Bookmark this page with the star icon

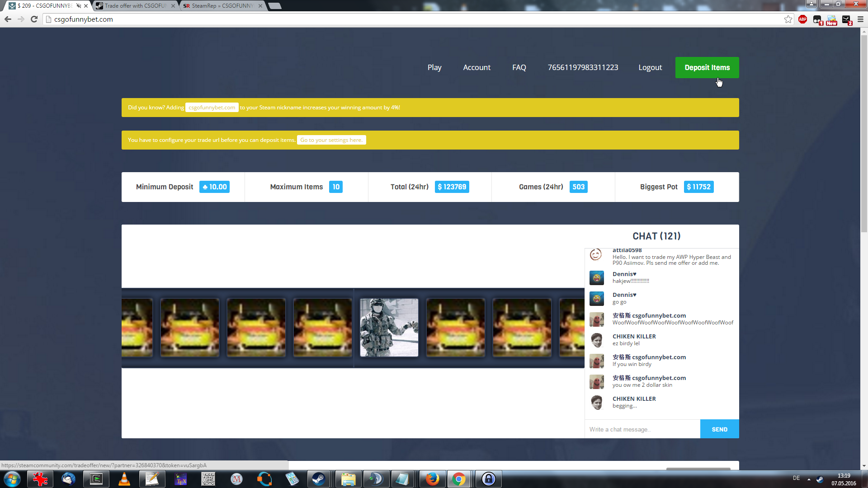pos(788,19)
